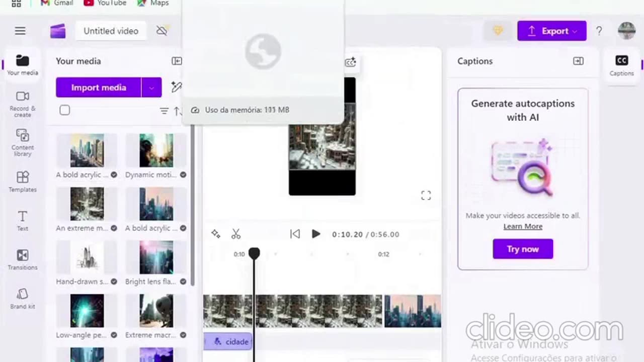Select the pink skyline timeline clip

(x=413, y=311)
